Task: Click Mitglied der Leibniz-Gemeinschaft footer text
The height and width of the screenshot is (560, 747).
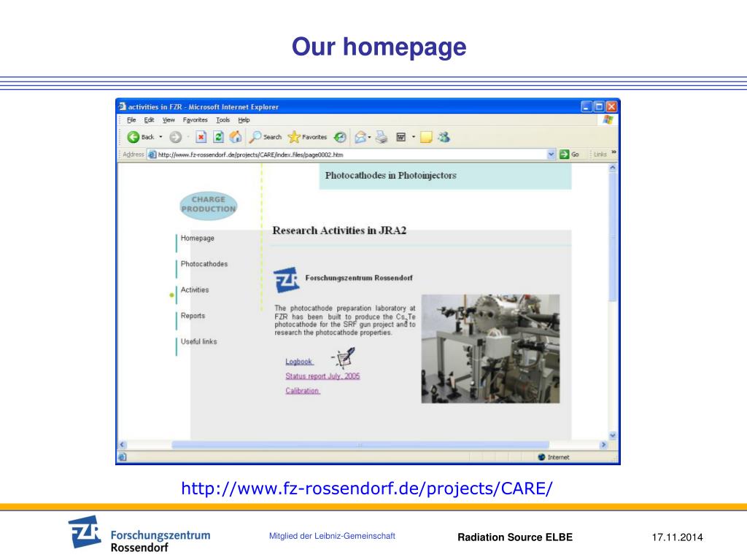Action: (x=332, y=536)
